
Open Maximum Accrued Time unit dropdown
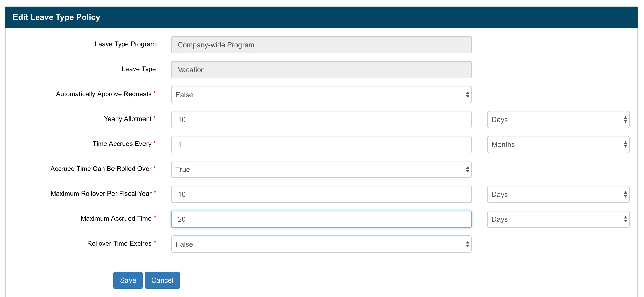click(558, 219)
